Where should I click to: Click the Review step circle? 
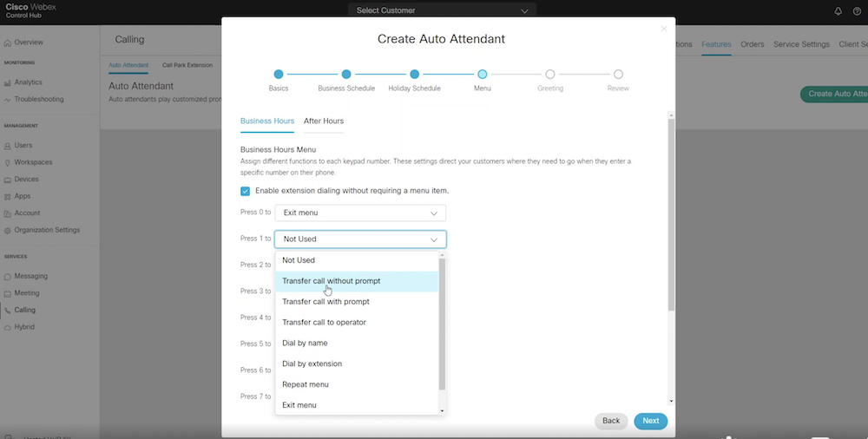tap(618, 75)
